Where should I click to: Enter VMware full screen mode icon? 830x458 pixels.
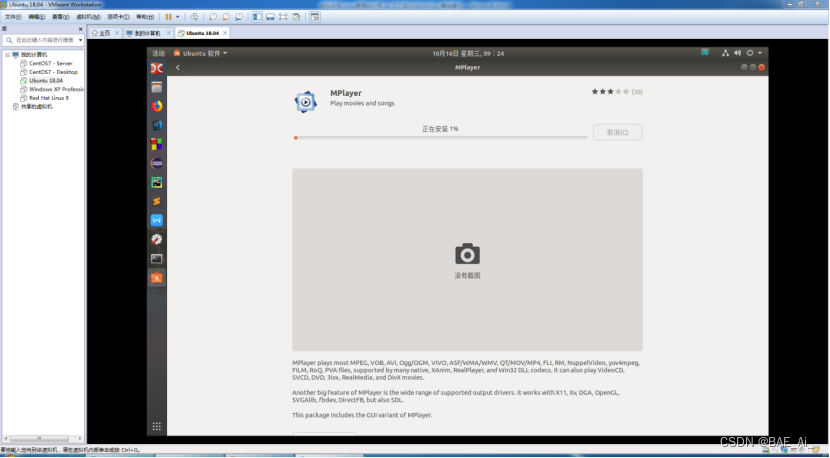pyautogui.click(x=283, y=17)
